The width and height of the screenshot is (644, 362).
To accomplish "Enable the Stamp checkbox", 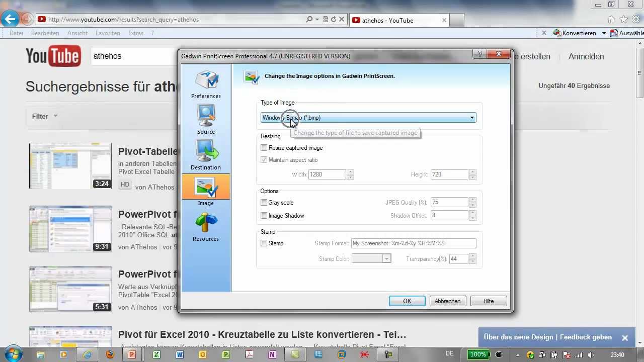I will [264, 243].
